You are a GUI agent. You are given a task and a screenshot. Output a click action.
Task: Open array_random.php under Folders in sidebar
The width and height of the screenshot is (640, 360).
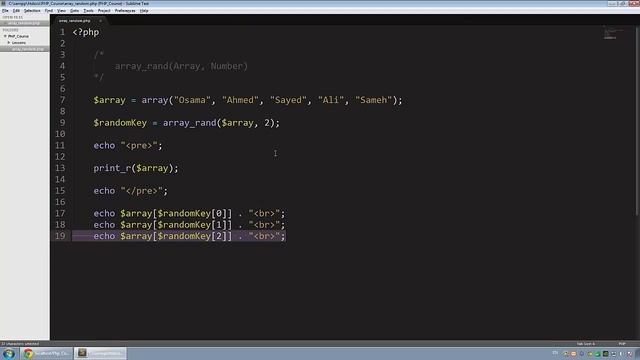coord(28,49)
